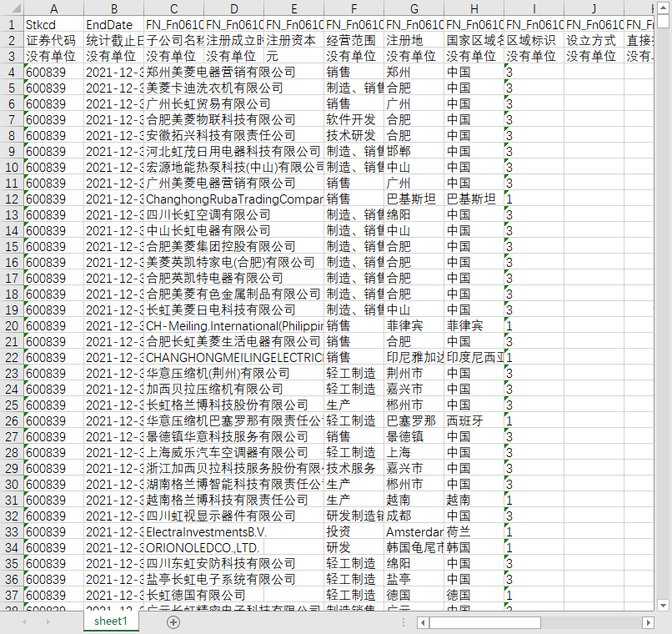Switch to the sheet1 tab

[x=111, y=621]
